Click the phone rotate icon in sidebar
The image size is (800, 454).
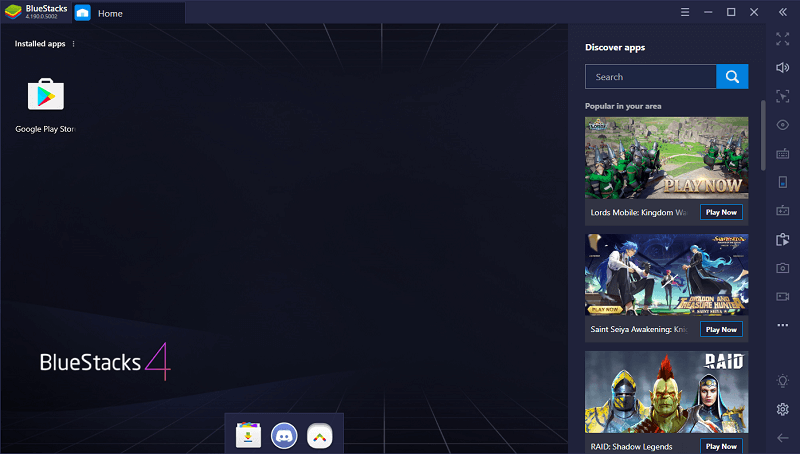(783, 182)
